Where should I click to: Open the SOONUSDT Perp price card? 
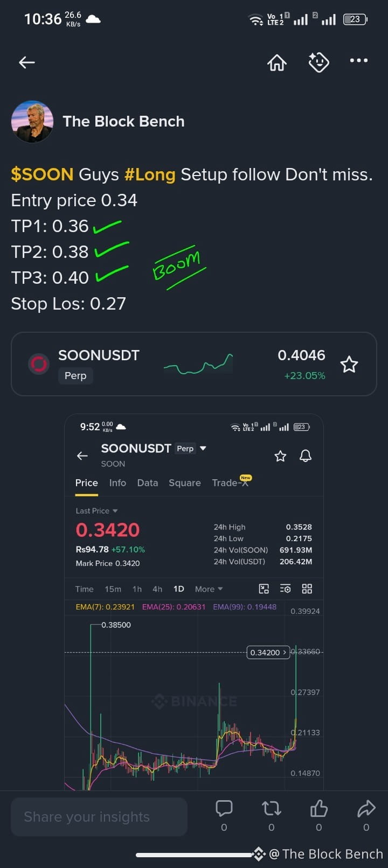194,364
